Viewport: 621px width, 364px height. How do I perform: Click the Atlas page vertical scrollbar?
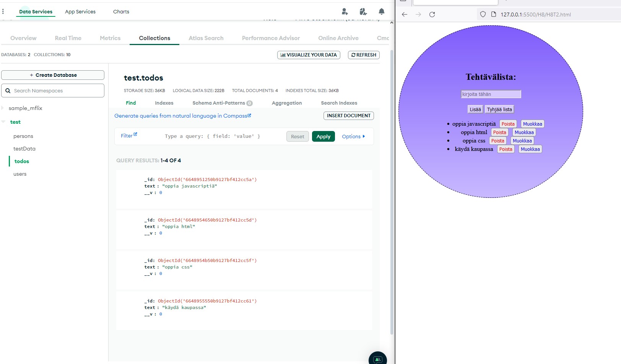[392, 191]
